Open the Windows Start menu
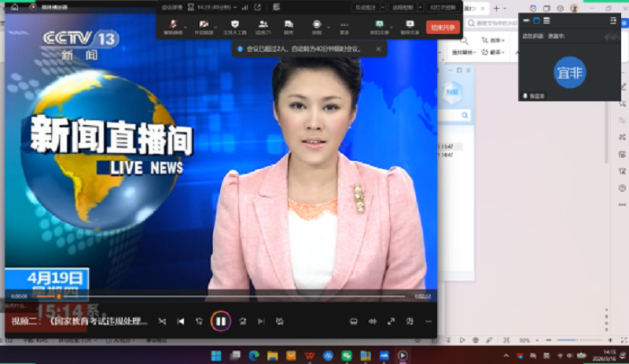The height and width of the screenshot is (364, 629). (x=216, y=355)
